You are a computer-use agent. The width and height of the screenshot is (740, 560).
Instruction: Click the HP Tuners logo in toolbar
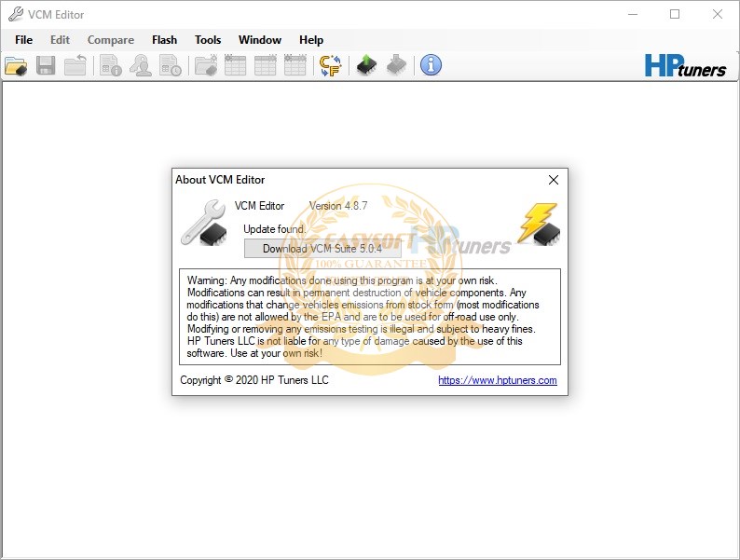pos(685,65)
